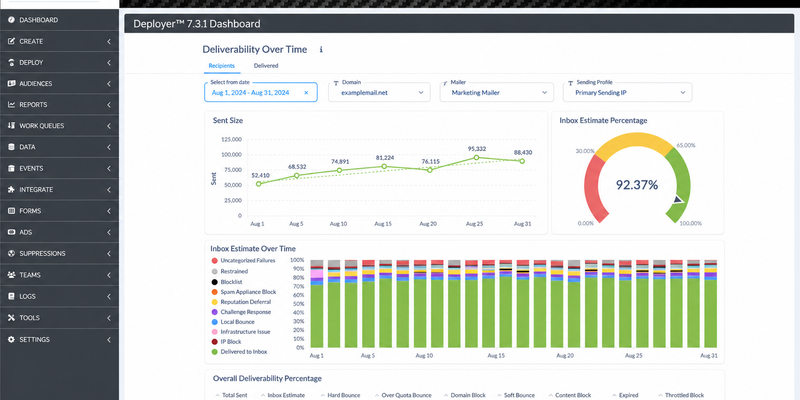
Task: Clear the selected date range with X
Action: 306,93
